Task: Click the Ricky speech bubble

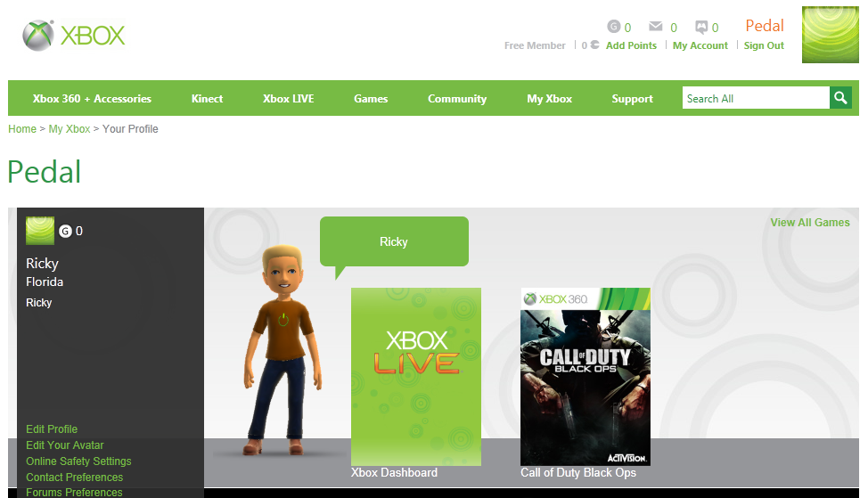Action: 394,241
